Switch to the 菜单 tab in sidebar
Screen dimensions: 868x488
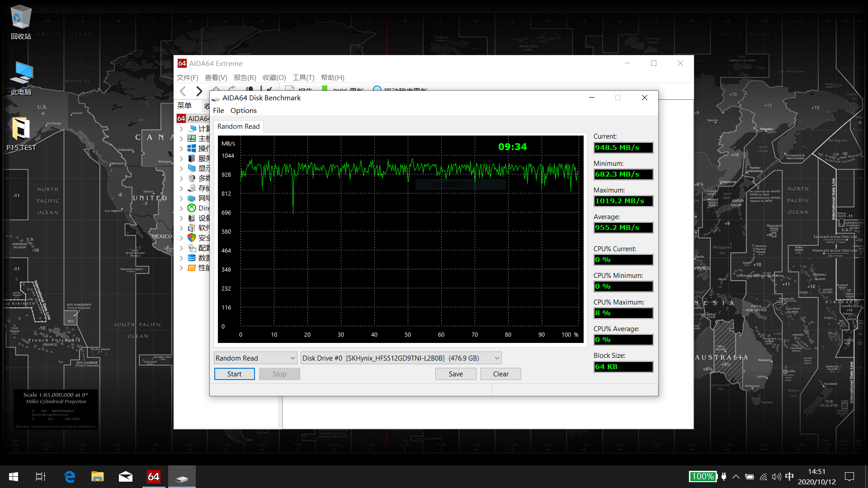click(184, 106)
